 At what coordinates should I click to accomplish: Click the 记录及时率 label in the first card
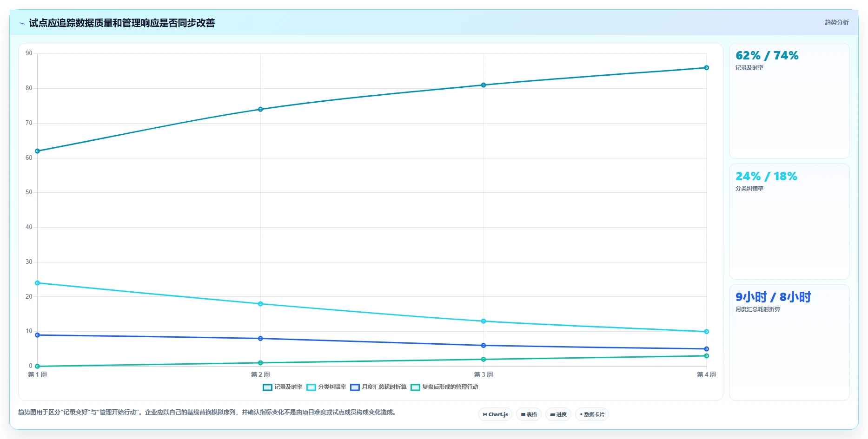[749, 68]
